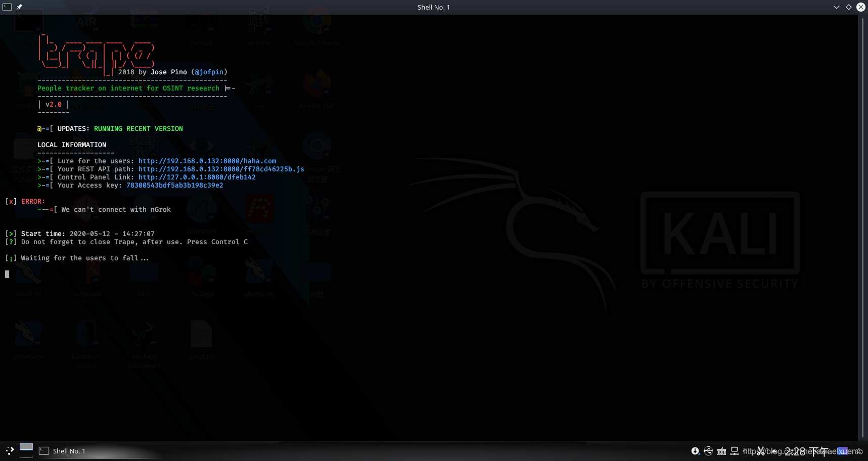Click the REST API path ff78cd46225b.js URL
The height and width of the screenshot is (461, 868).
[x=221, y=169]
